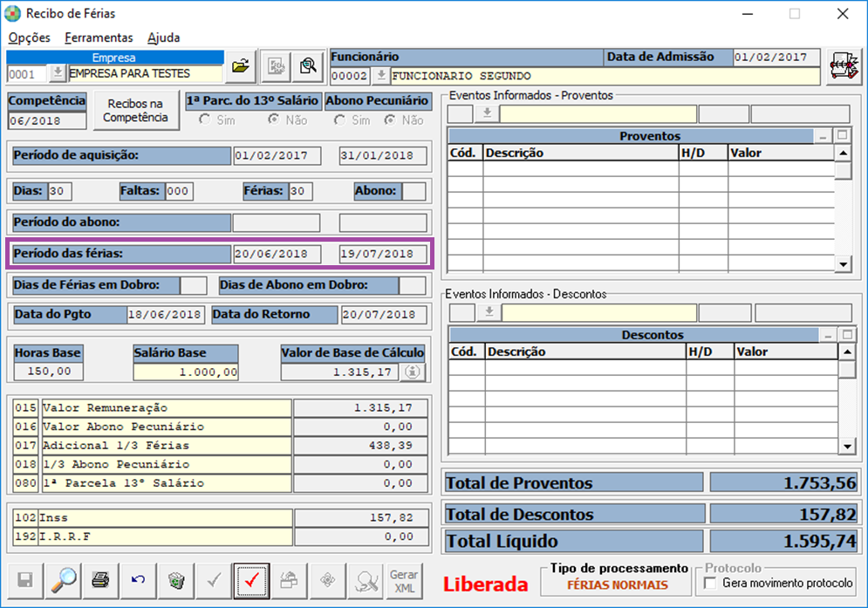Select Sim for 1ª Parc. do 13º Salário

pyautogui.click(x=205, y=120)
